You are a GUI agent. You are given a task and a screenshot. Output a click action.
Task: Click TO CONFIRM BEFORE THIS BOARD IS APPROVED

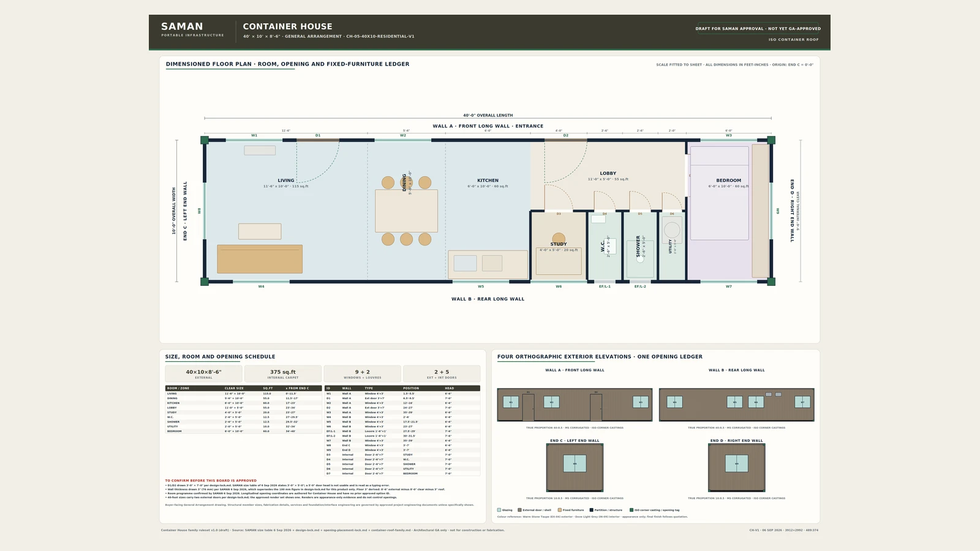click(x=211, y=481)
